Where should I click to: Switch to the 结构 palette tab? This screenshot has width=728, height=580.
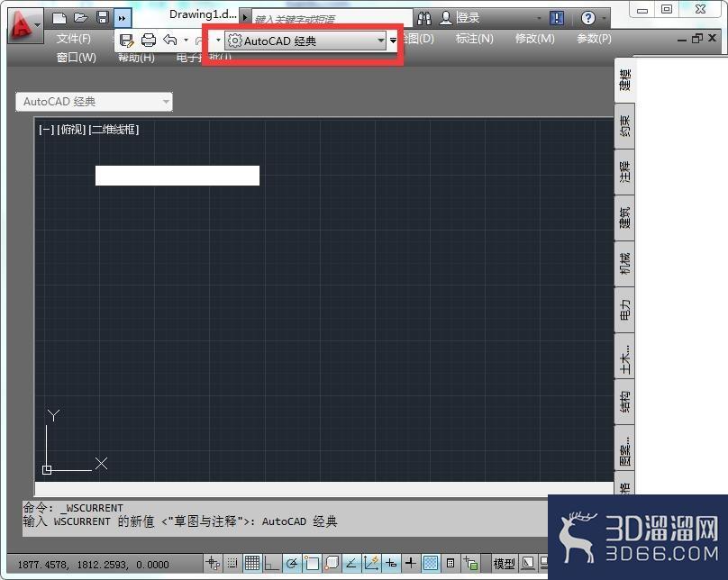click(625, 402)
